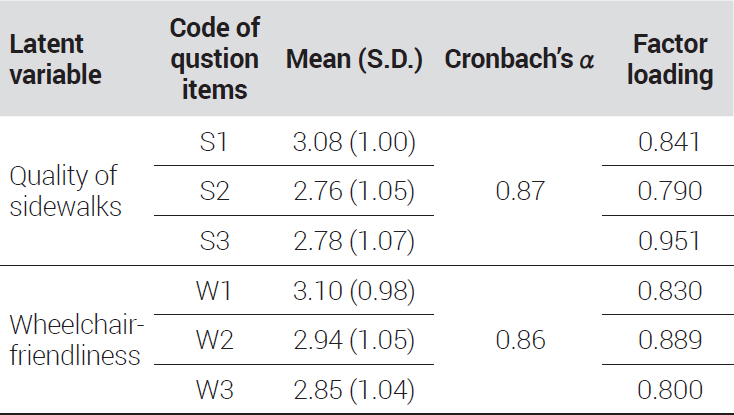Viewport: 734px width, 415px height.
Task: Select the mean value 2.94 (1.05)
Action: 354,340
